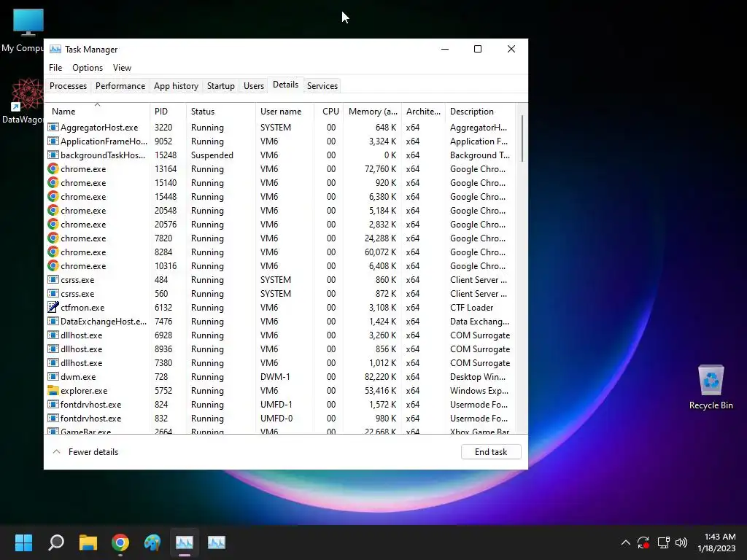
Task: Show hidden system tray icons
Action: pyautogui.click(x=625, y=542)
